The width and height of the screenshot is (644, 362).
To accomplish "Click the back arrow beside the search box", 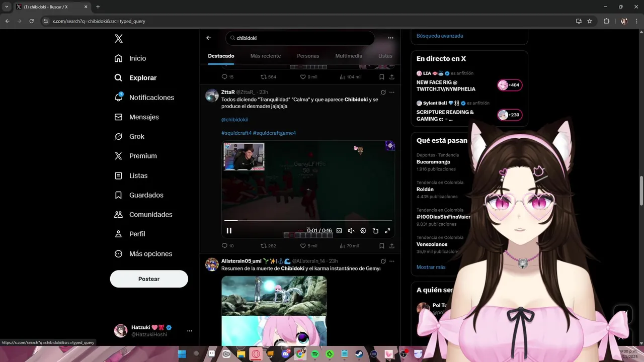I will coord(209,38).
